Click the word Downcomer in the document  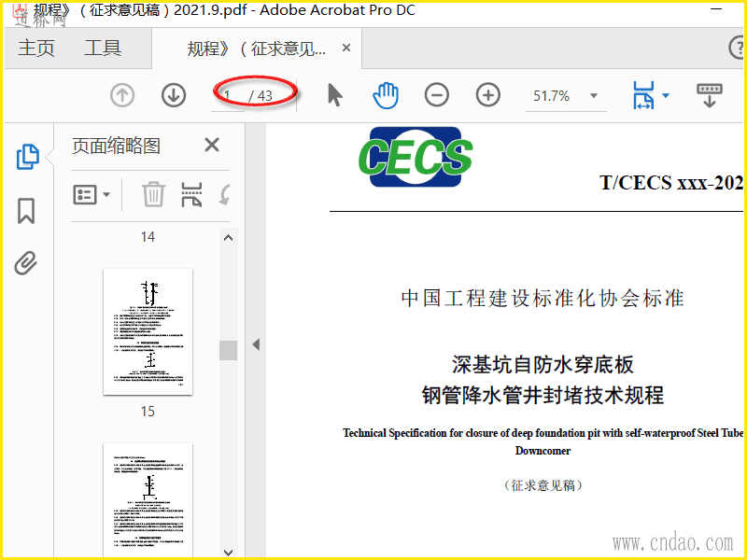point(543,451)
